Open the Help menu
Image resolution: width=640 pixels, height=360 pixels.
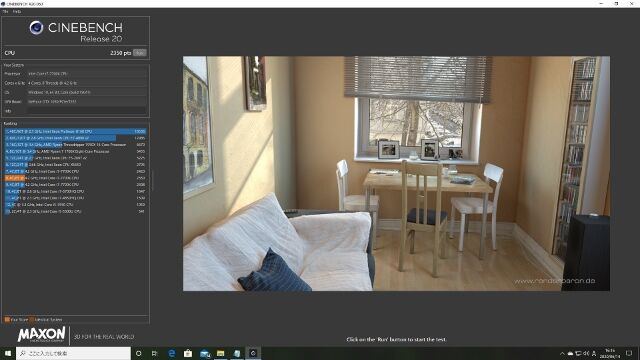[x=17, y=11]
